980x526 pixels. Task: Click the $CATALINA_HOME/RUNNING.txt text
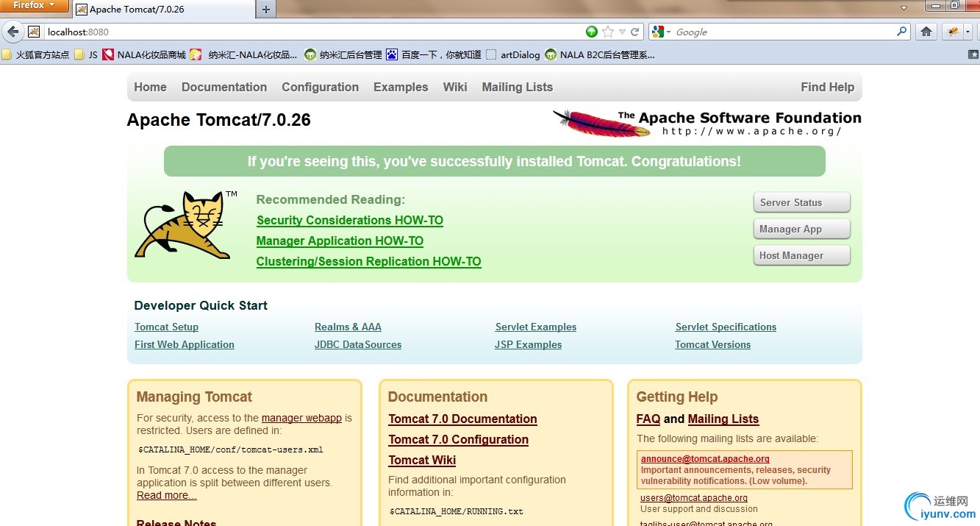(457, 511)
